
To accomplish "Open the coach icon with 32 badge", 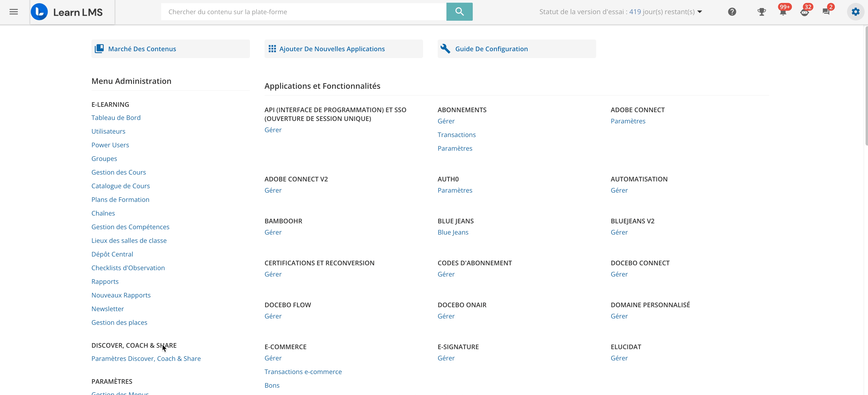I will 805,12.
